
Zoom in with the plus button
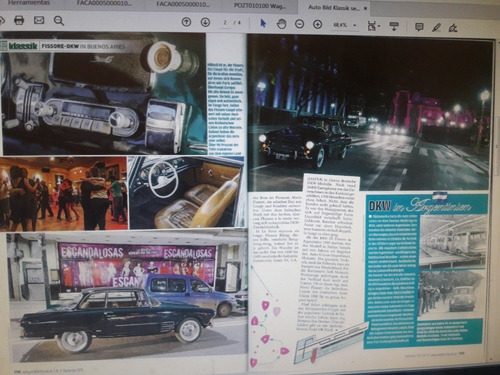pos(317,24)
